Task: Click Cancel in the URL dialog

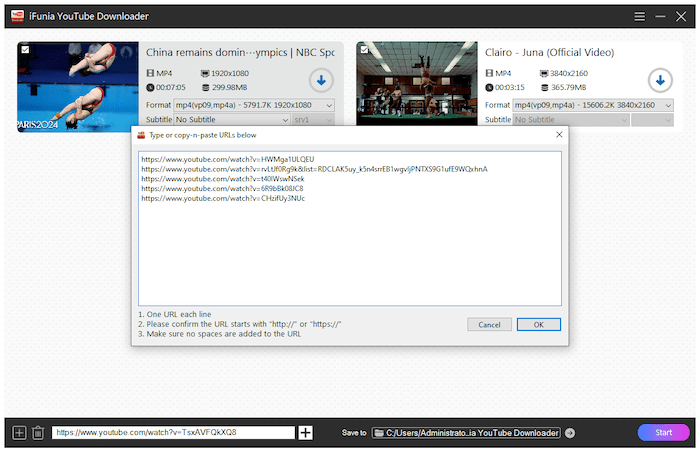Action: click(489, 324)
